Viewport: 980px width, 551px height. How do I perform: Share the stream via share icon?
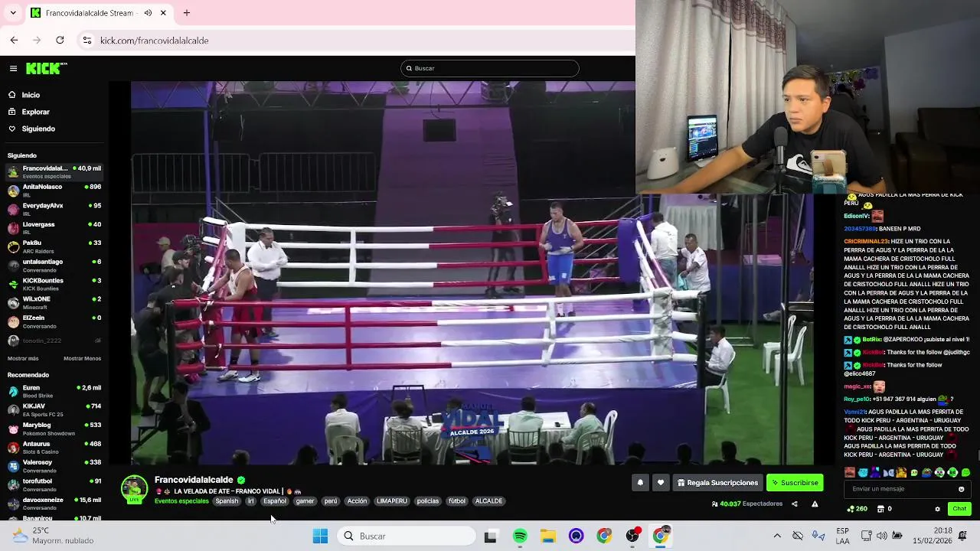coord(794,504)
